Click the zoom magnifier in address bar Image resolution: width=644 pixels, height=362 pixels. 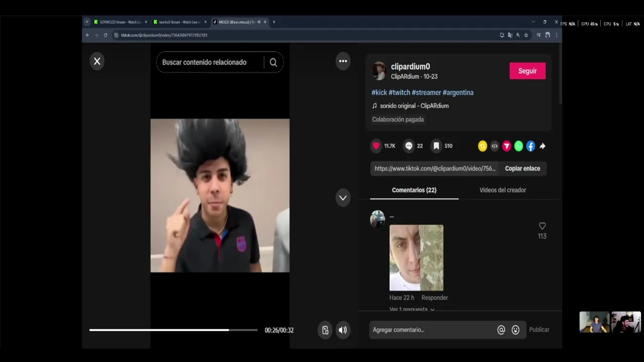pyautogui.click(x=518, y=35)
